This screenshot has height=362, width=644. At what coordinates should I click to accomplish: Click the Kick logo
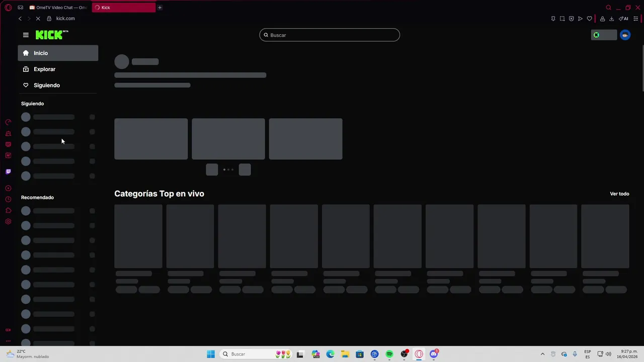52,35
